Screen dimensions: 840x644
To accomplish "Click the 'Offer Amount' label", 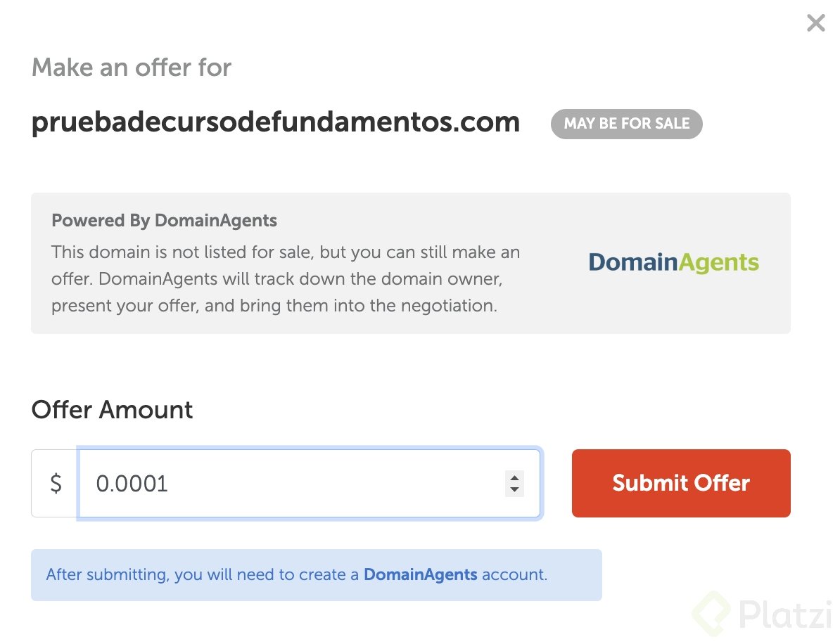I will [112, 410].
